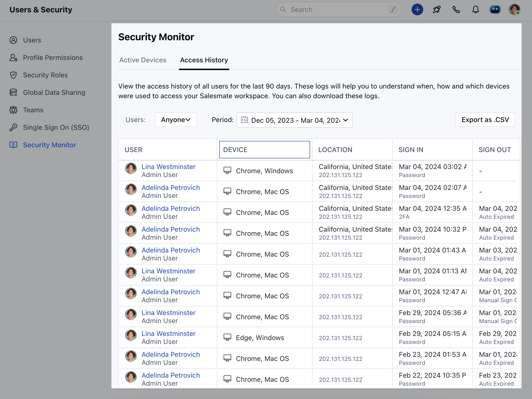The height and width of the screenshot is (399, 532).
Task: Click the Export as .CSV button
Action: (485, 120)
